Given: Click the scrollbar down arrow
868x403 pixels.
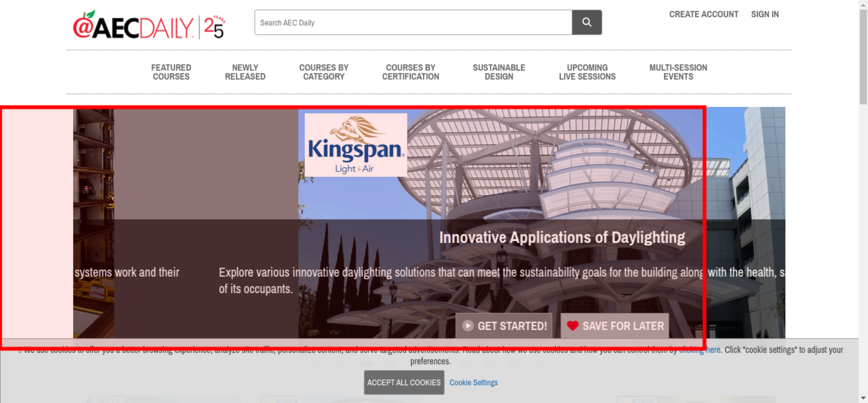Looking at the screenshot, I should coord(863,397).
